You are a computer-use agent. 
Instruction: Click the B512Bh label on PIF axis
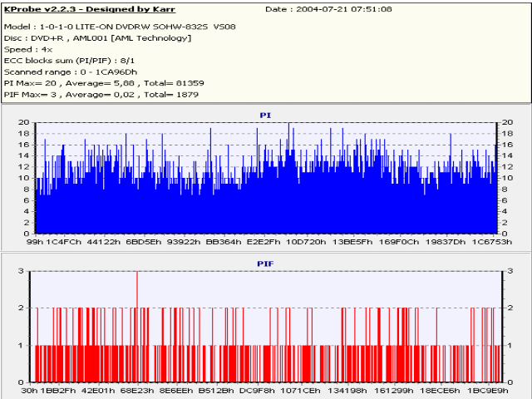(216, 391)
